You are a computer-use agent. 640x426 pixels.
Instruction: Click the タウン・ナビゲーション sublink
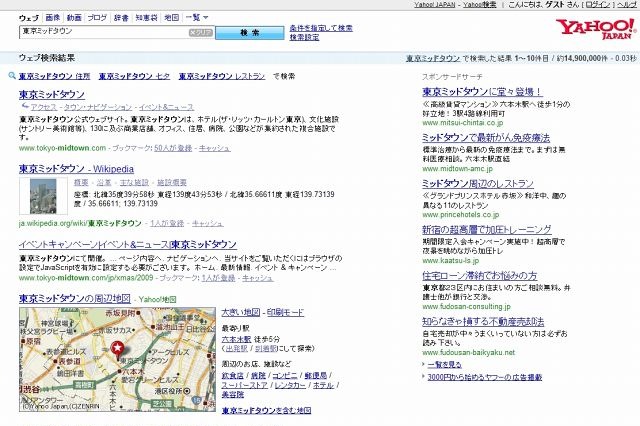point(98,107)
